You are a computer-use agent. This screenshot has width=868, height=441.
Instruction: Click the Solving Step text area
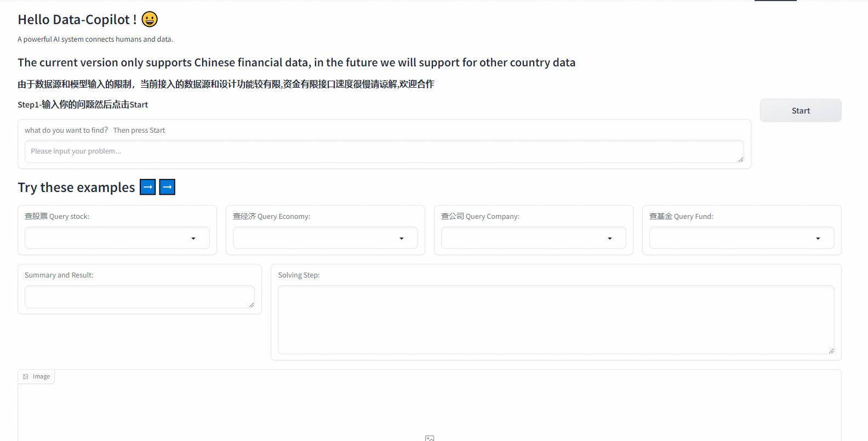click(556, 320)
